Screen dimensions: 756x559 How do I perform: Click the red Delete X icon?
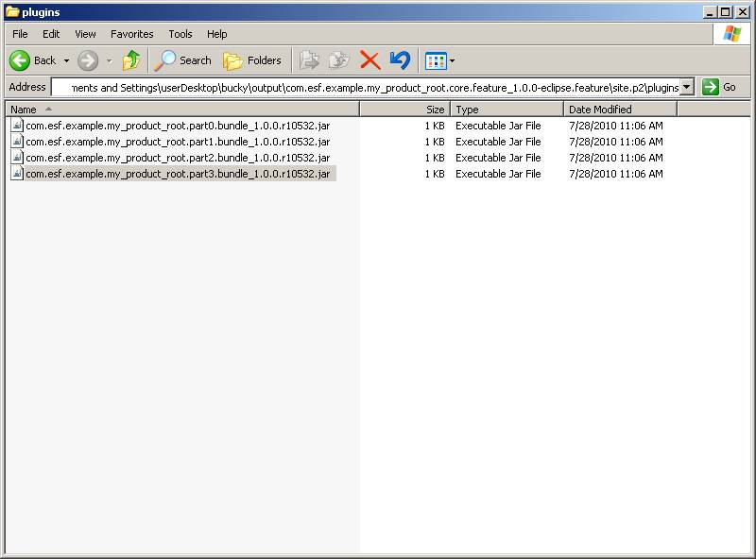click(370, 60)
